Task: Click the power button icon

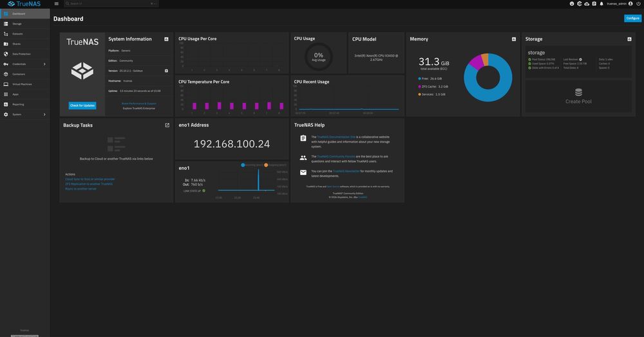Action: tap(638, 4)
